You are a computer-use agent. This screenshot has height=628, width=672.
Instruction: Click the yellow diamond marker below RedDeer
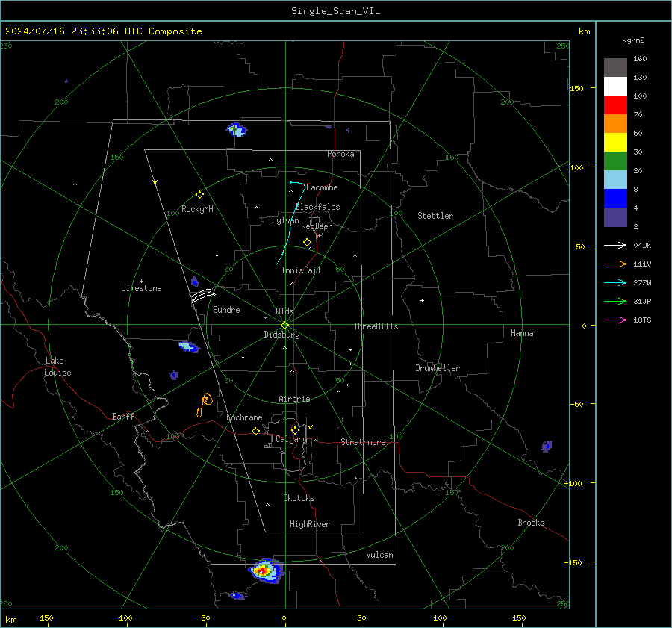click(308, 243)
